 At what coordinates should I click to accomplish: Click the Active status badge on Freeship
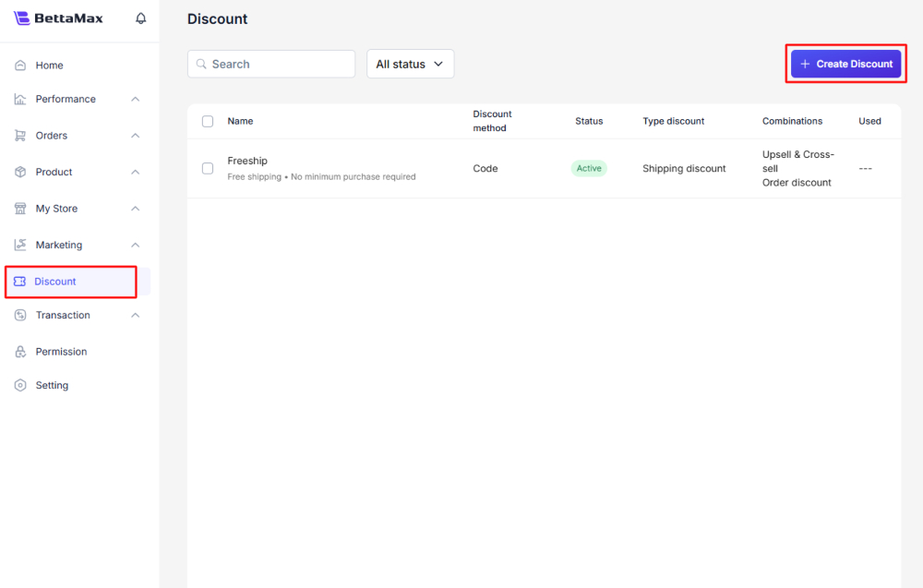coord(589,168)
